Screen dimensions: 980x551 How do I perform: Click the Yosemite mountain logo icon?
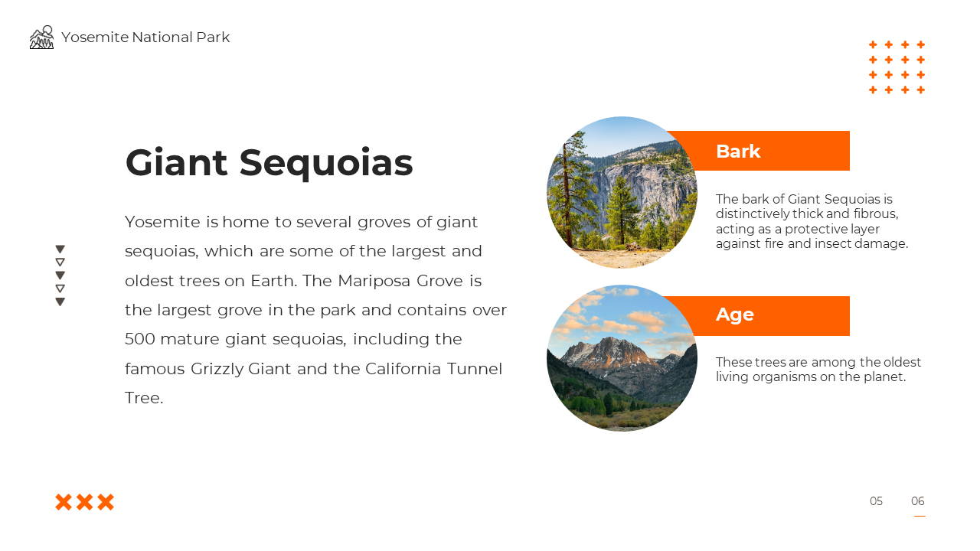click(41, 37)
